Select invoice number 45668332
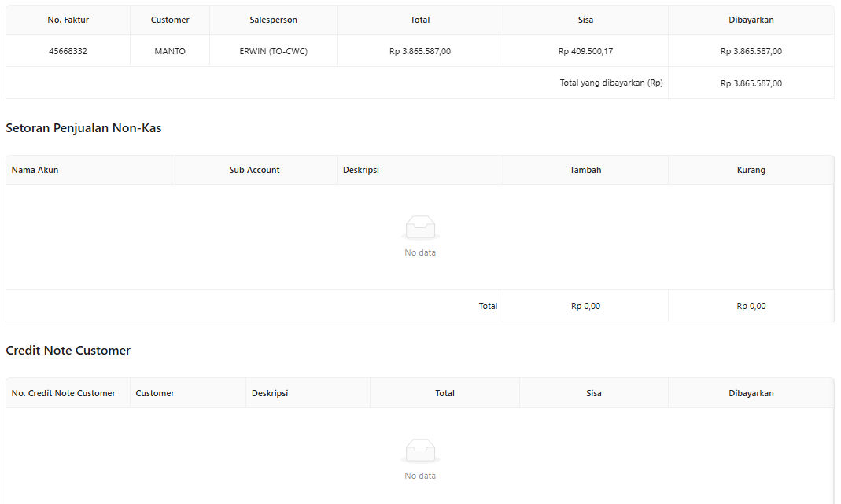Image resolution: width=841 pixels, height=504 pixels. (68, 51)
